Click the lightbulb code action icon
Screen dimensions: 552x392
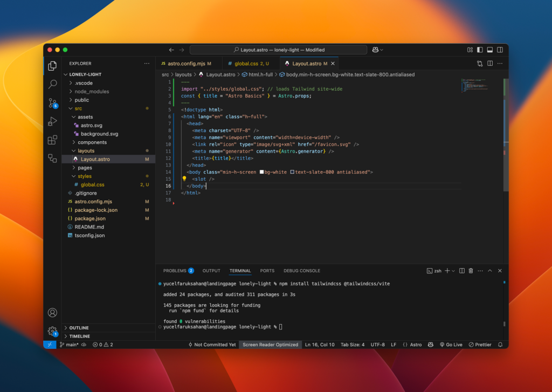tap(184, 178)
